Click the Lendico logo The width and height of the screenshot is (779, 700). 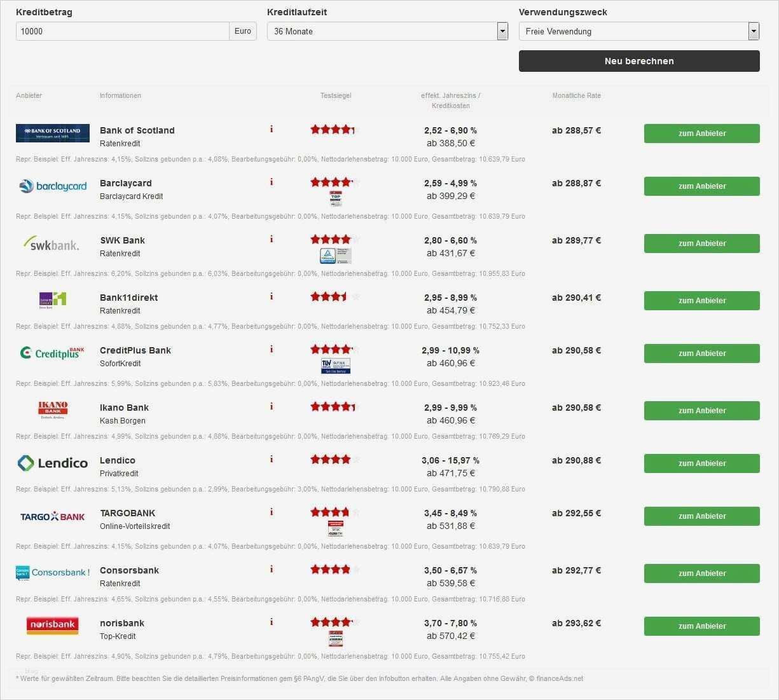pos(52,463)
